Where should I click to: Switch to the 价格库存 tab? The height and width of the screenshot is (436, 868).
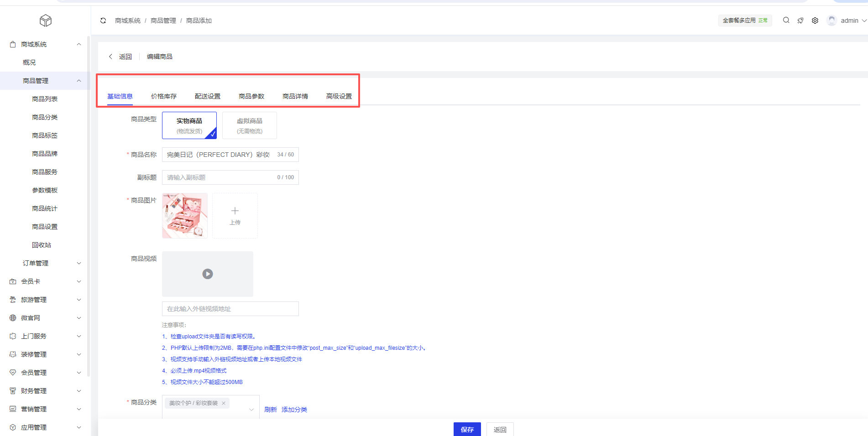164,96
